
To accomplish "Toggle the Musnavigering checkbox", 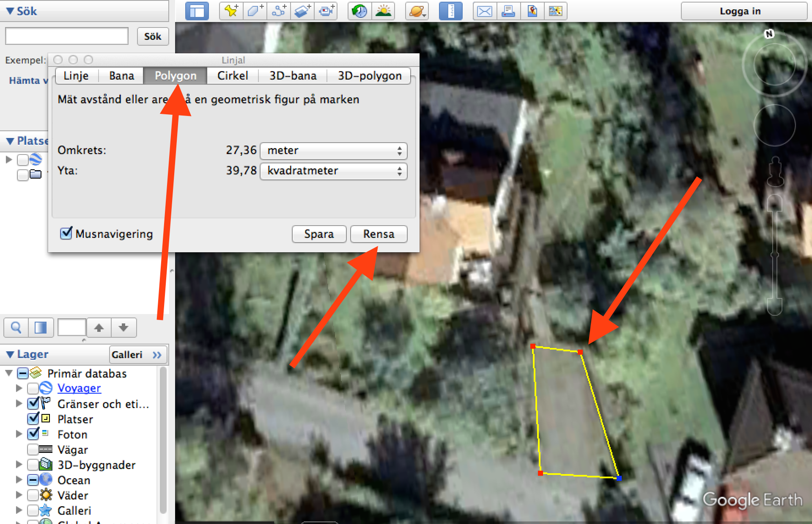I will pyautogui.click(x=66, y=233).
